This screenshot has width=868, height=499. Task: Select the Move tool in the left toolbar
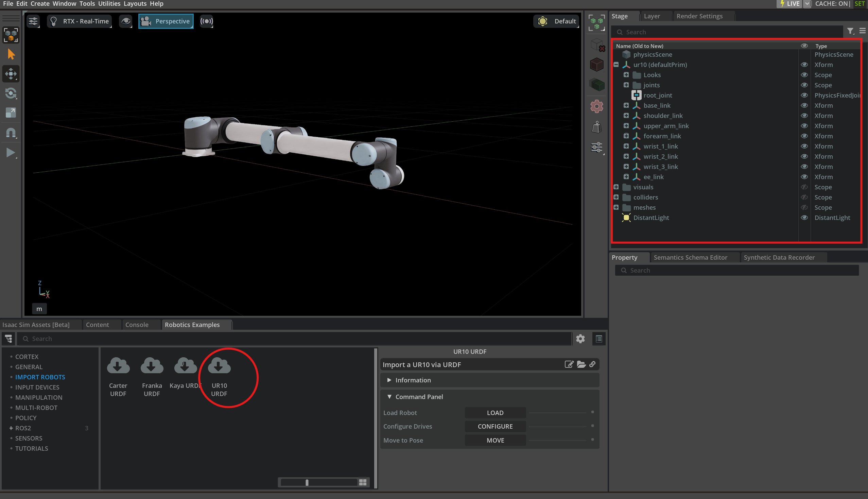(x=11, y=74)
